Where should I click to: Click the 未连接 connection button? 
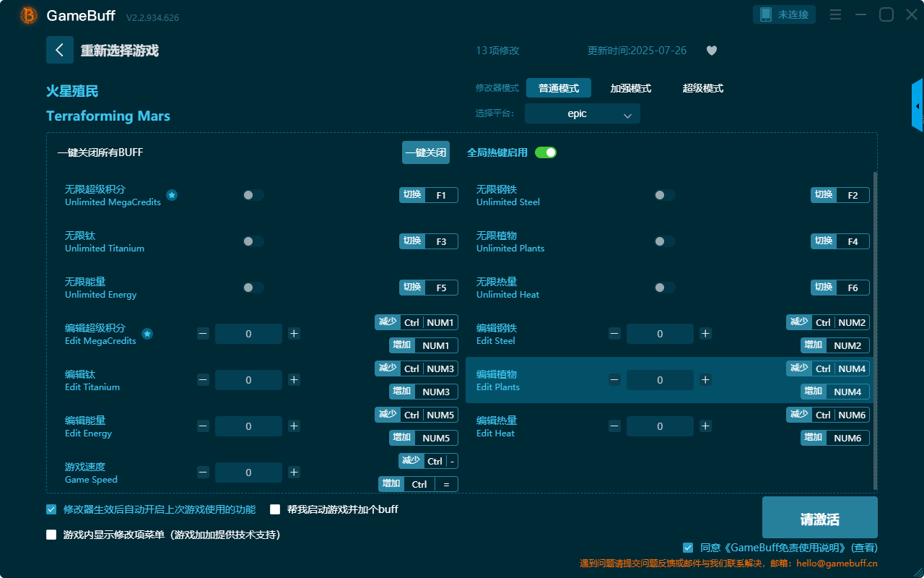tap(785, 14)
